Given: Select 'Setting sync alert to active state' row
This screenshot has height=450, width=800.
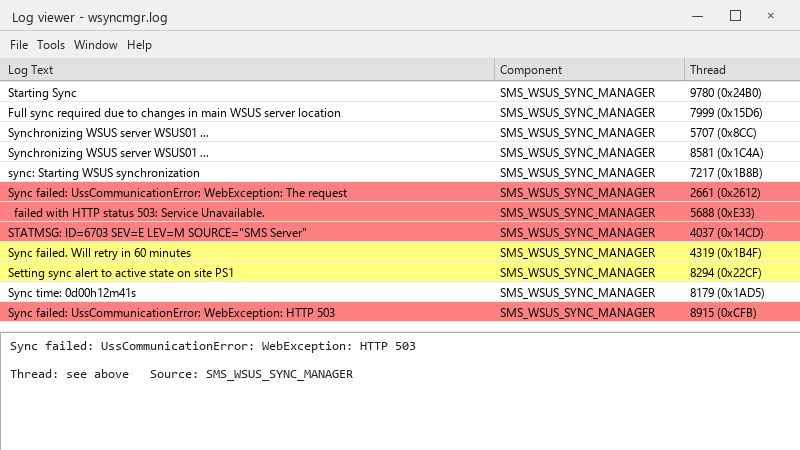Looking at the screenshot, I should click(400, 272).
